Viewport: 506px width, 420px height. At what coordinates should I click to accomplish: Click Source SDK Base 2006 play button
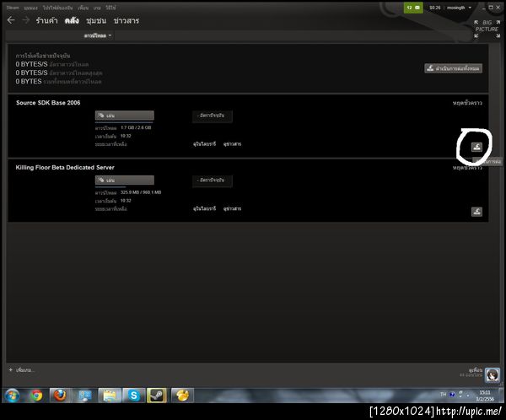[124, 116]
